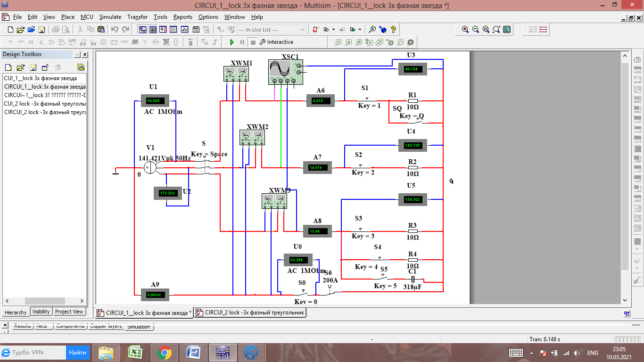
Task: Click the yellow Help question mark icon
Action: tap(393, 30)
